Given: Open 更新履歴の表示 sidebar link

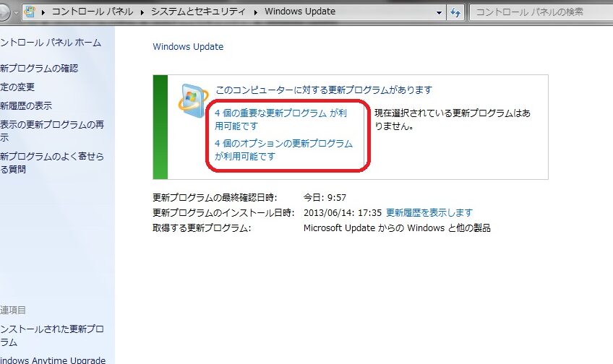Looking at the screenshot, I should point(26,105).
